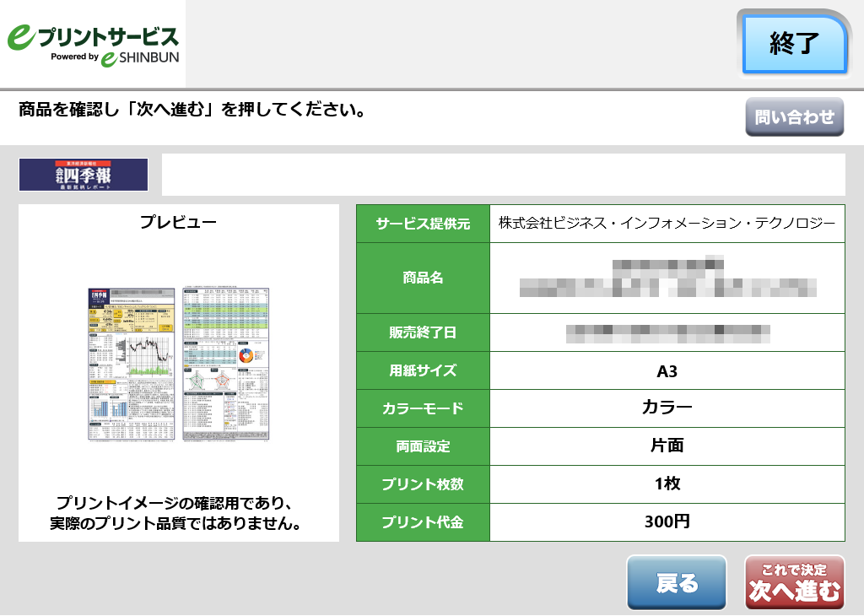Click 株式会社ビジネス・インフォメーション・テクノロジー text
864x616 pixels.
(667, 223)
